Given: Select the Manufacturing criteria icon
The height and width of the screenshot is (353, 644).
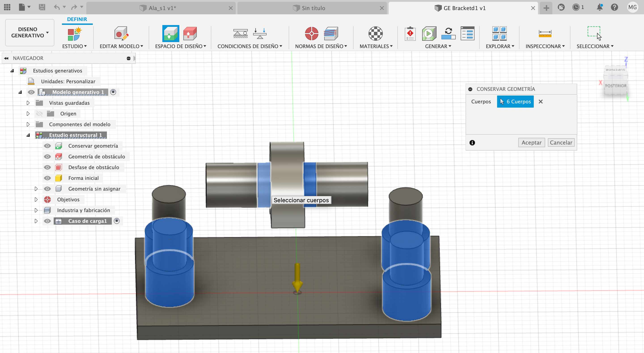Looking at the screenshot, I should [x=331, y=34].
